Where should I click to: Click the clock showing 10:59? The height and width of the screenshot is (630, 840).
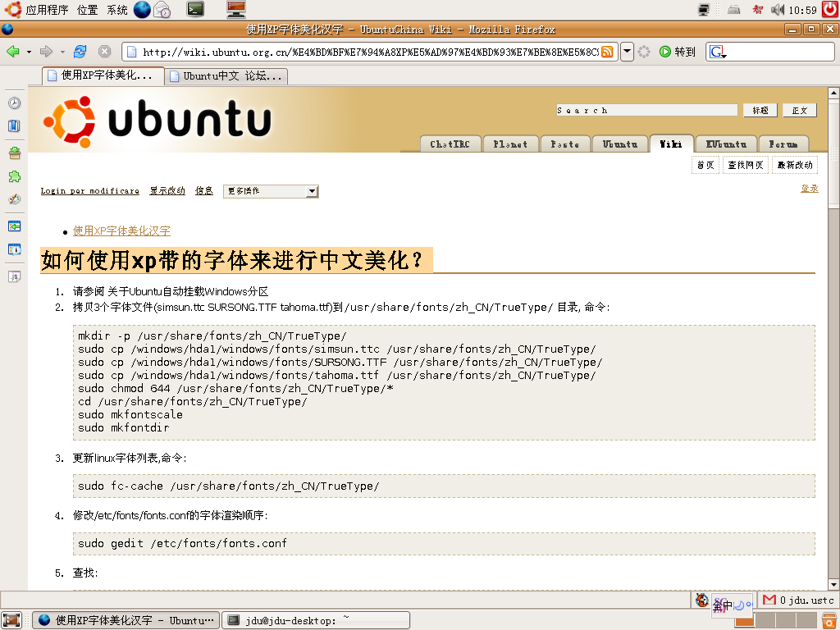pyautogui.click(x=802, y=10)
